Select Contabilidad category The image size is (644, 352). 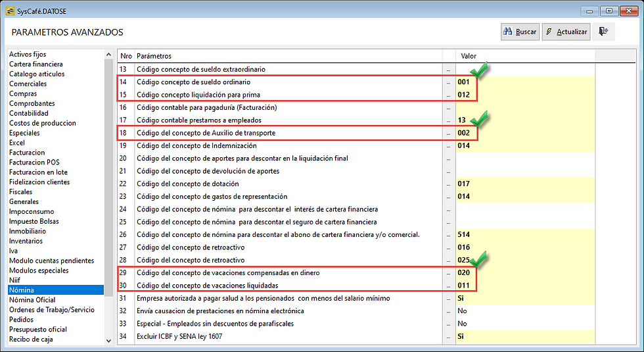point(29,113)
